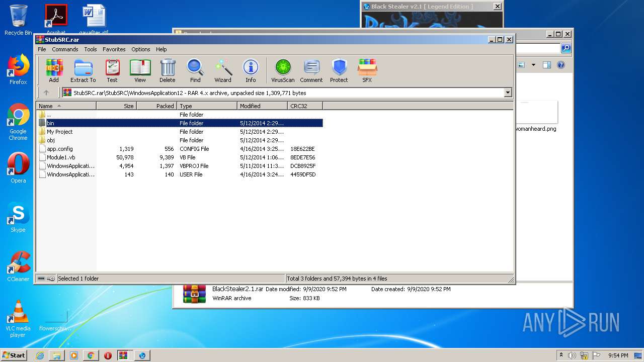Open the Help menu
This screenshot has width=644, height=362.
coord(161,49)
